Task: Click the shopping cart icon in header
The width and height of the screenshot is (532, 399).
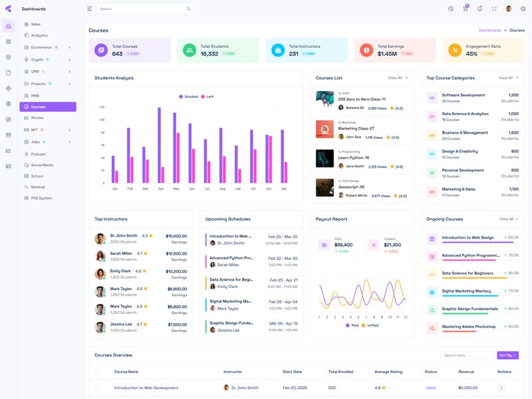Action: (x=465, y=9)
